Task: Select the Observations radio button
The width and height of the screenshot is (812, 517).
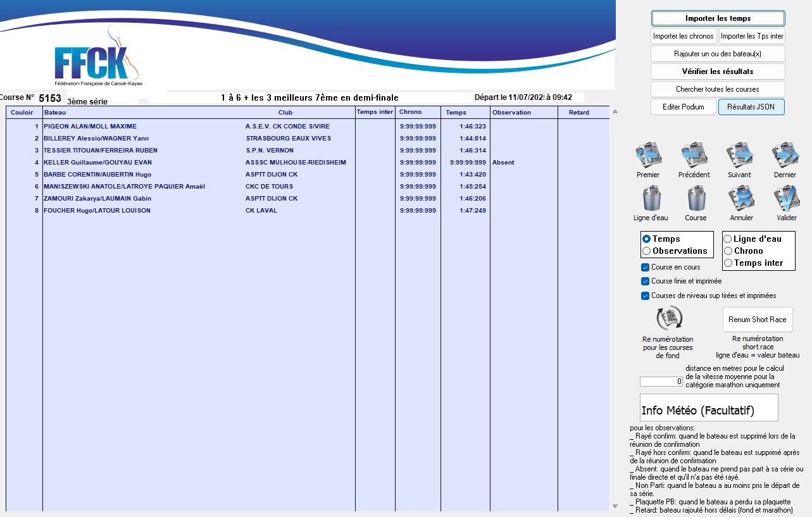Action: [647, 251]
